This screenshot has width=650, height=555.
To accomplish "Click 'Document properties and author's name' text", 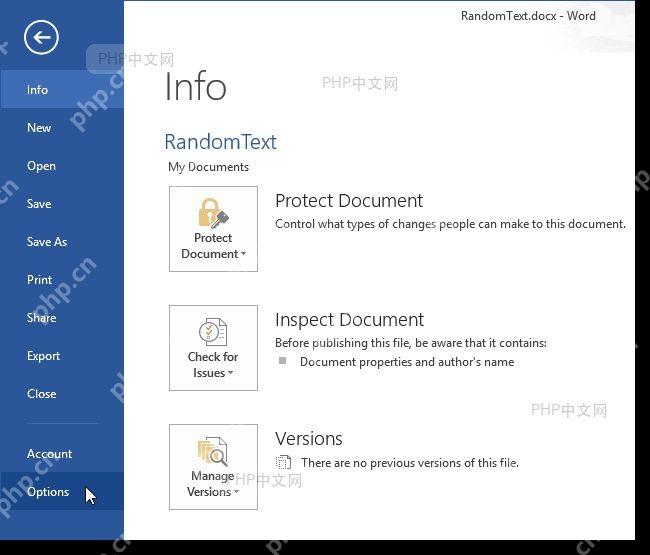I will click(407, 362).
